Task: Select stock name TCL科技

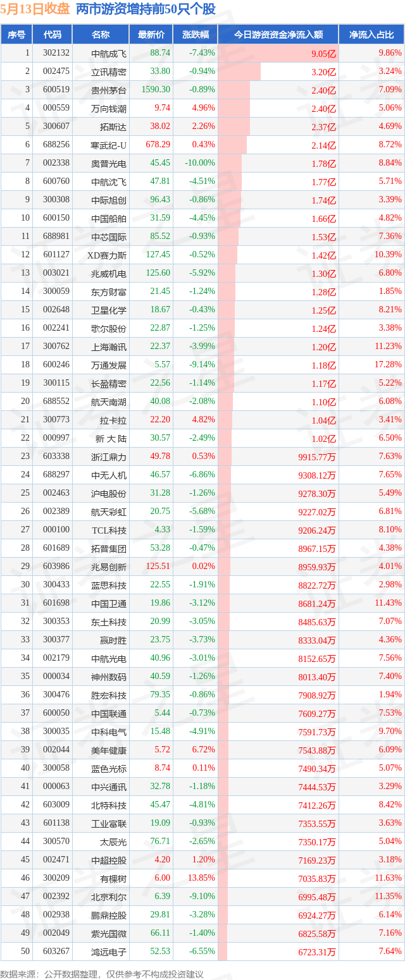Action: pos(109,530)
